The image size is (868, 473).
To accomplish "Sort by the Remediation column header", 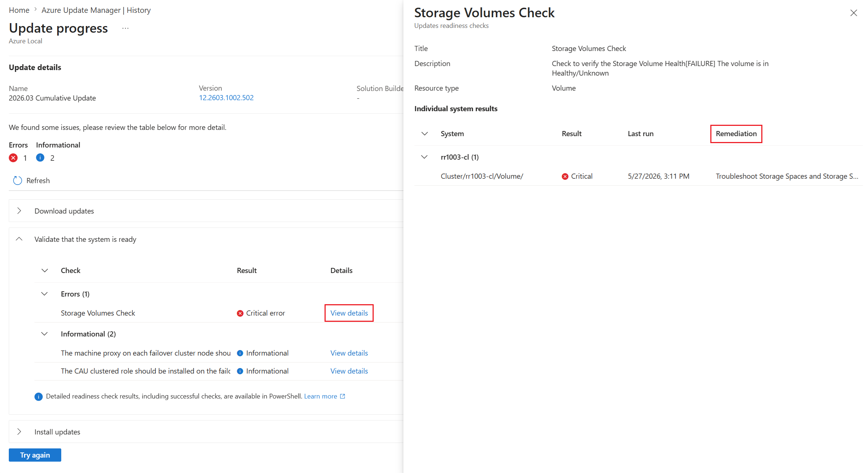I will 736,134.
